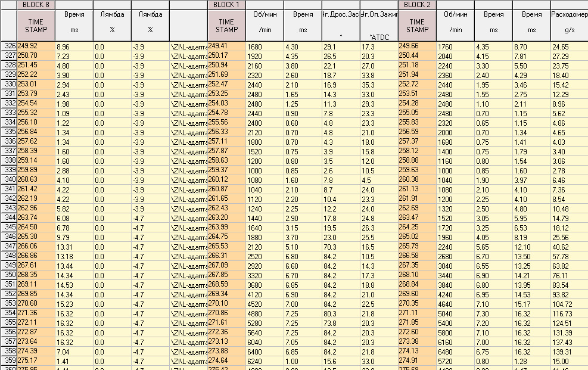Click timestamp cell '249.92' in row 326
Screen dimensions: 588x370
coord(36,46)
